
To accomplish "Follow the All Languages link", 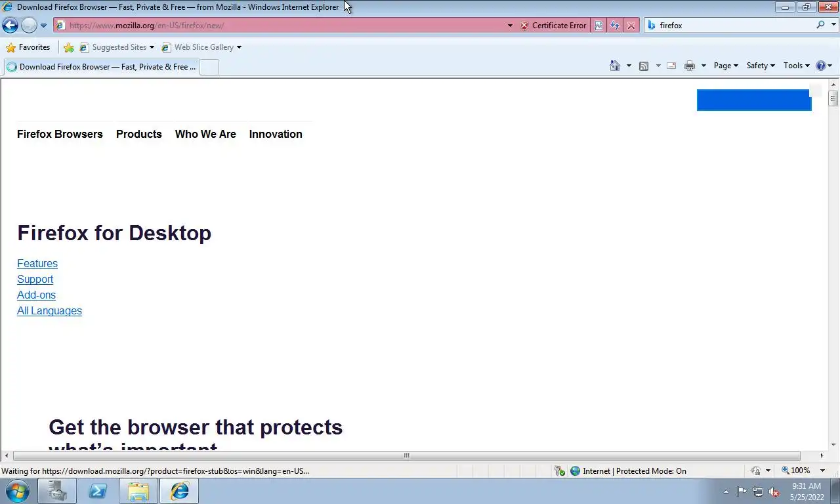I will pos(49,310).
